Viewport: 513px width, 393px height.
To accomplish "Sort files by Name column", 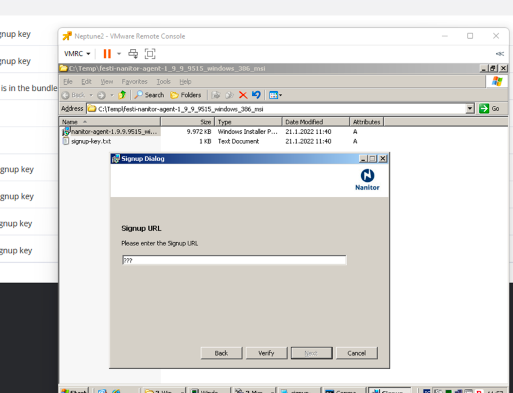I will pyautogui.click(x=110, y=122).
